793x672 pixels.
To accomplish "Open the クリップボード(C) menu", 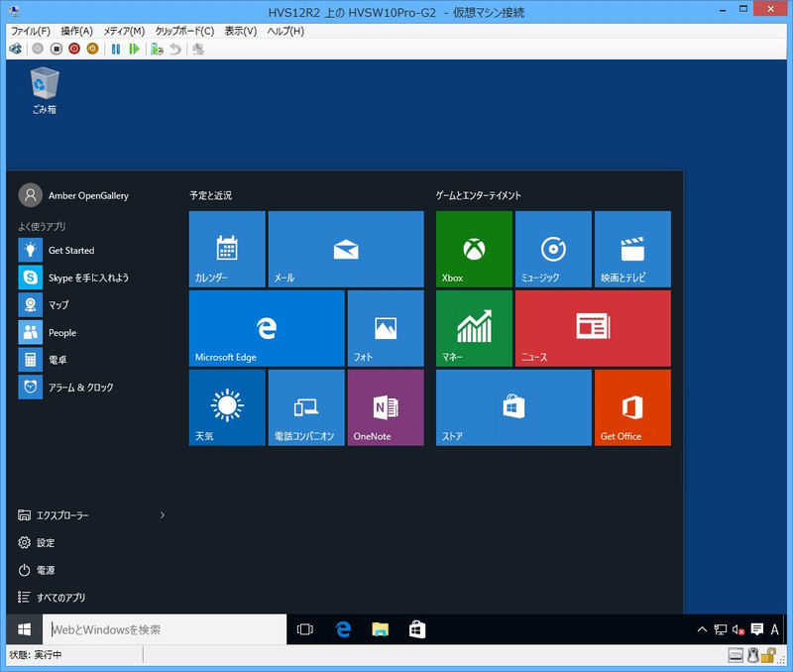I will point(184,32).
